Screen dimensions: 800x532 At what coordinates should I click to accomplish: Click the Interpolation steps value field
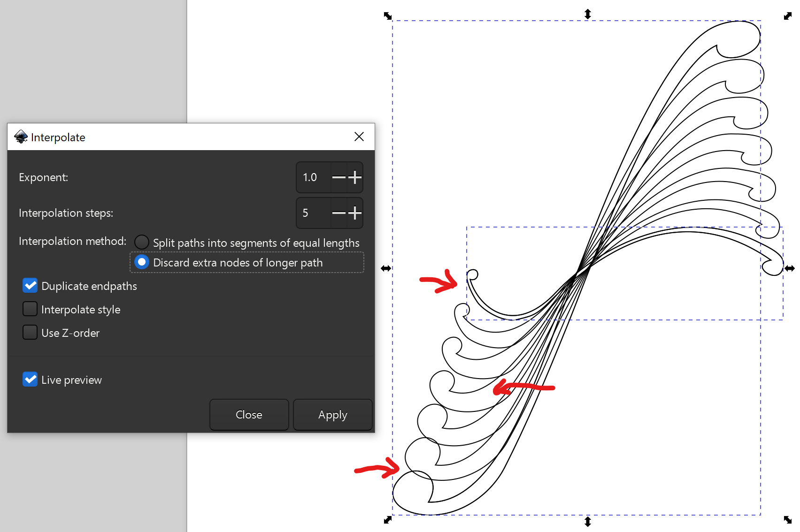pos(314,213)
